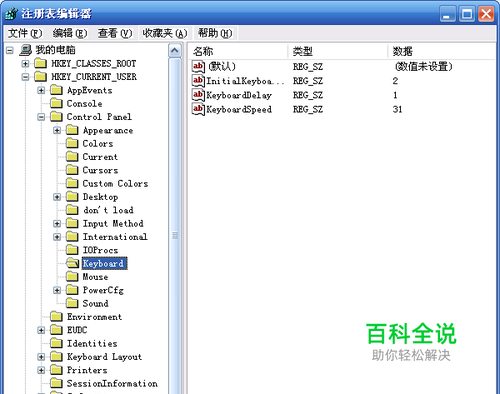Click the International folder icon
Image resolution: width=500 pixels, height=394 pixels.
click(72, 236)
